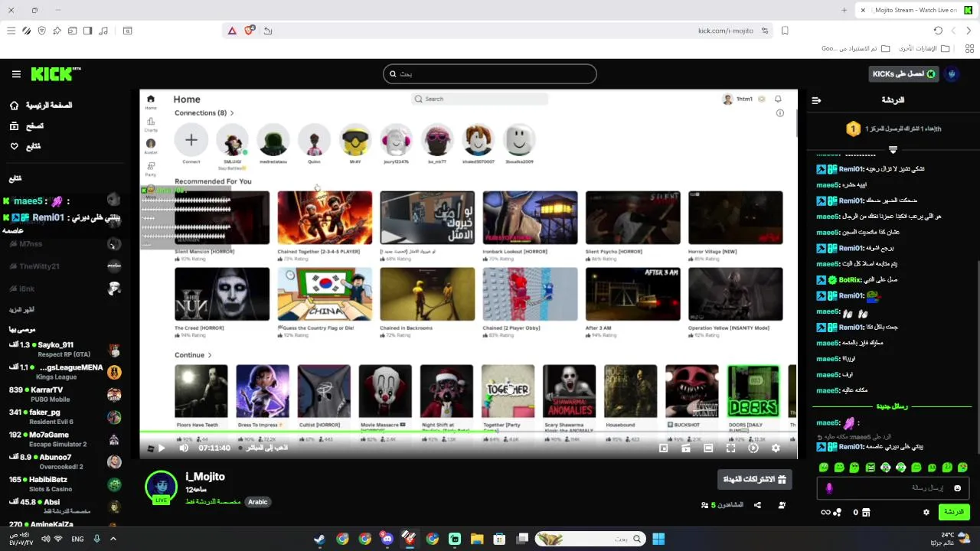Toggle theater mode on the player
This screenshot has width=980, height=551.
[x=708, y=448]
